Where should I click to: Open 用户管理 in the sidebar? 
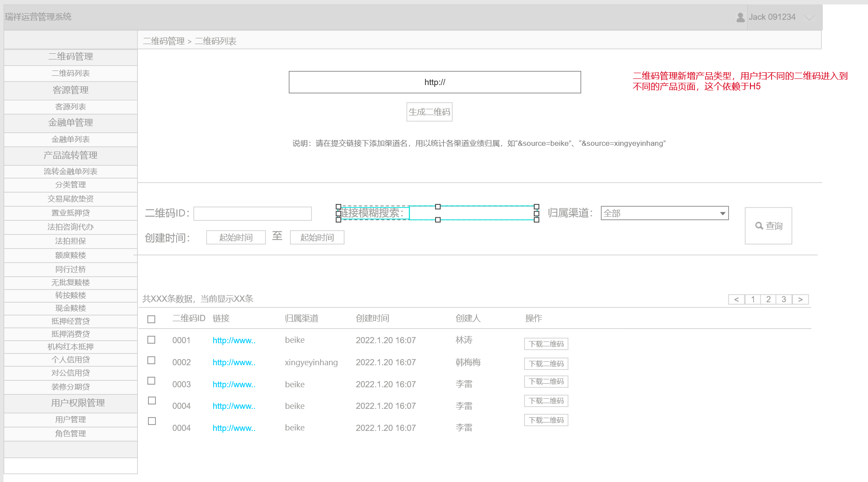70,420
